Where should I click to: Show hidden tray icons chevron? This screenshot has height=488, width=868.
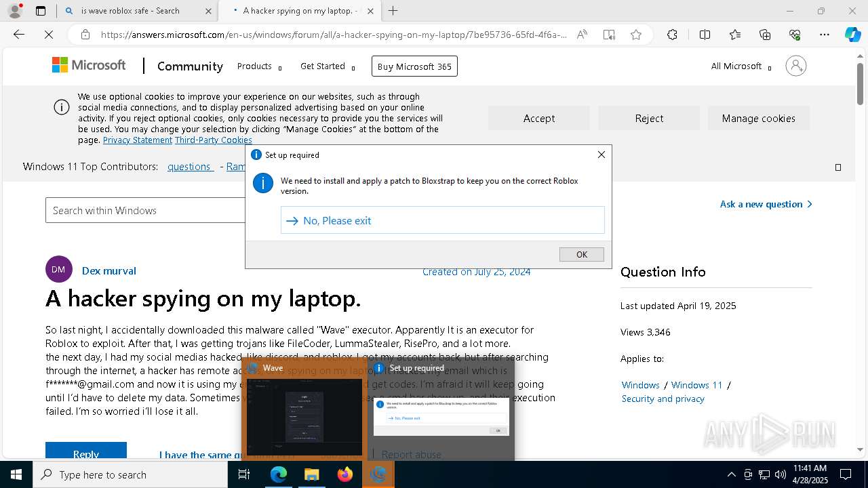tap(731, 474)
